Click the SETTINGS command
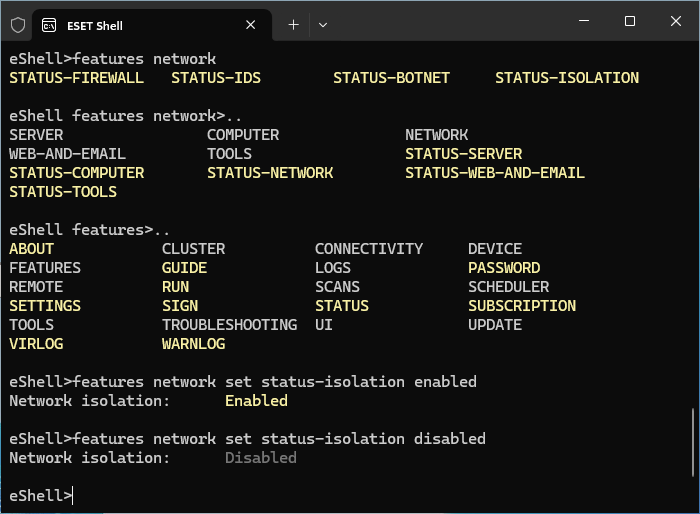Viewport: 700px width, 514px height. 45,305
